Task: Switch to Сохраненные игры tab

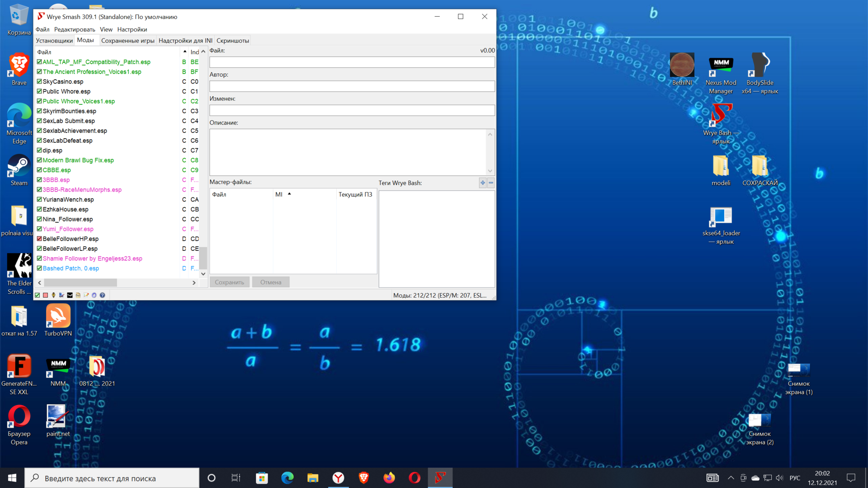Action: [x=127, y=41]
